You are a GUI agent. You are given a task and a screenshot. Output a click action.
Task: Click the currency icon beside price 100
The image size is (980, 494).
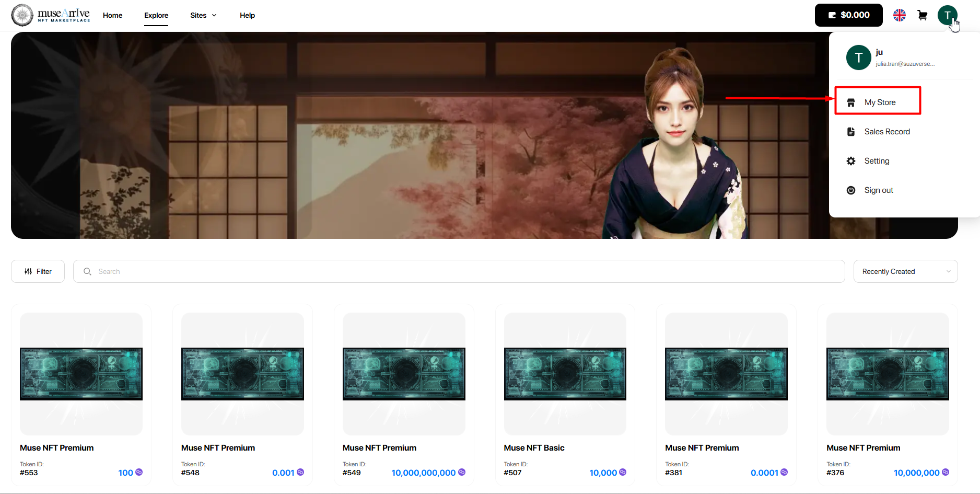click(x=139, y=472)
